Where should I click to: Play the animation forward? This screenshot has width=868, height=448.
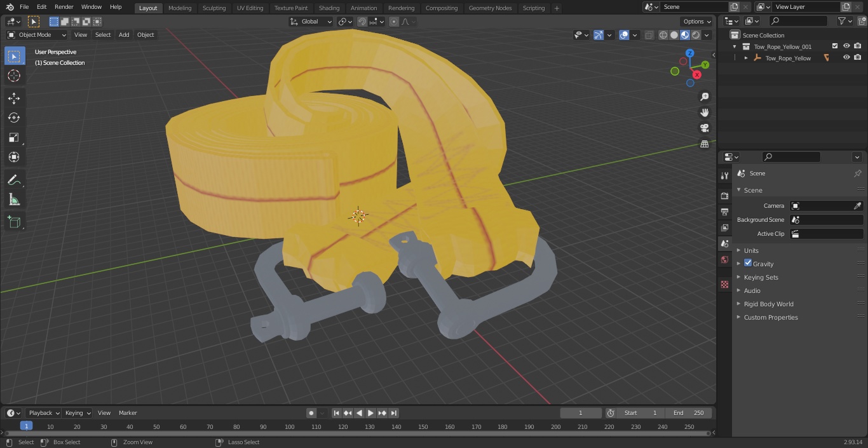pyautogui.click(x=371, y=413)
